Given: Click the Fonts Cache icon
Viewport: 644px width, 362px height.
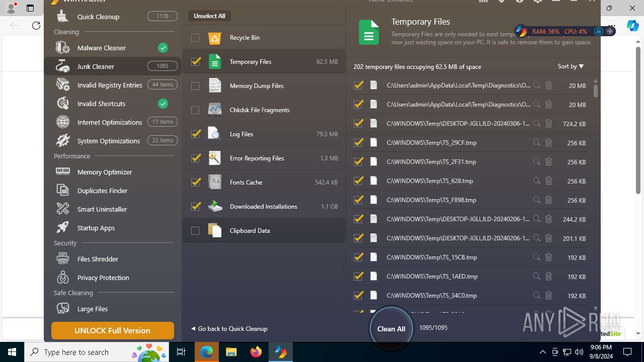Looking at the screenshot, I should 215,182.
